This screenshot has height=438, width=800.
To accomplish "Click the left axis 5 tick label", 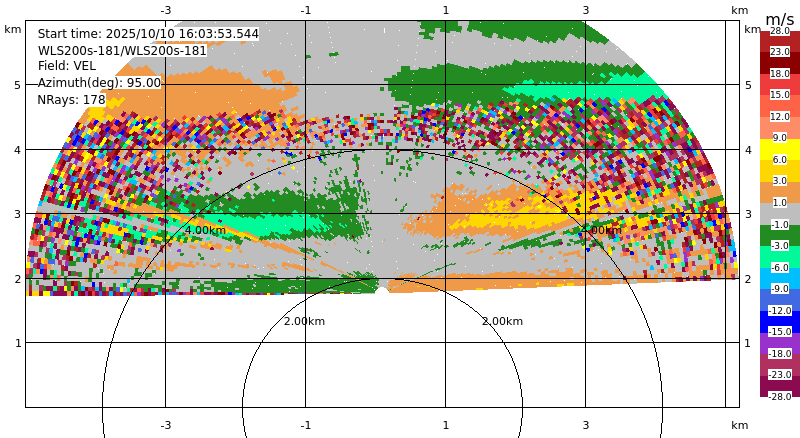I will tap(18, 85).
